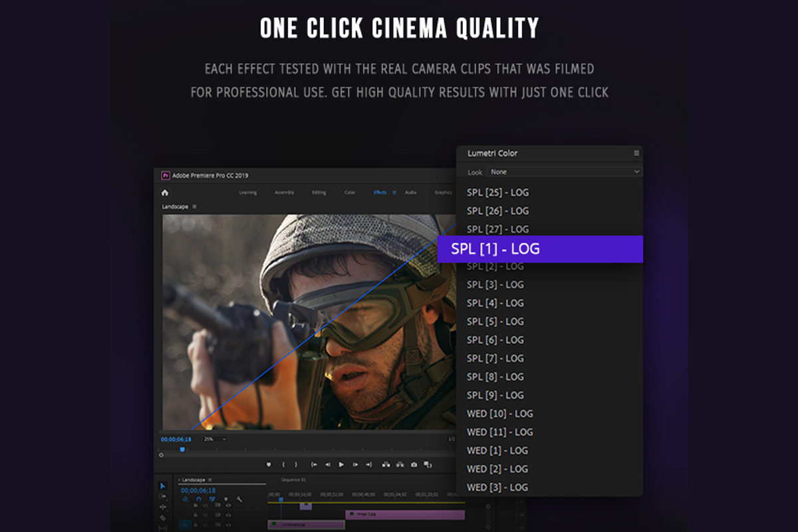Image resolution: width=798 pixels, height=532 pixels.
Task: Open the Lumetri Color panel menu
Action: (636, 153)
